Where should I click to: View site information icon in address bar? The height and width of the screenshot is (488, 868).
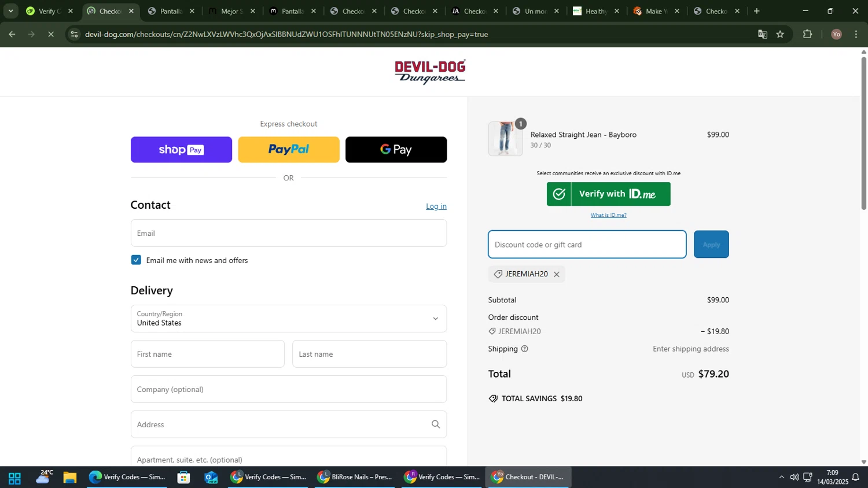tap(73, 34)
